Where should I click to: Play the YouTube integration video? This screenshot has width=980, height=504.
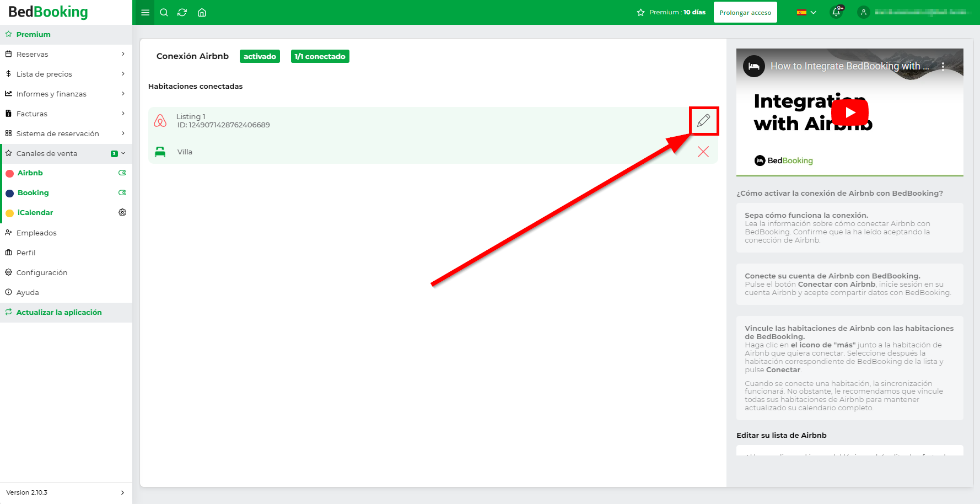[850, 112]
